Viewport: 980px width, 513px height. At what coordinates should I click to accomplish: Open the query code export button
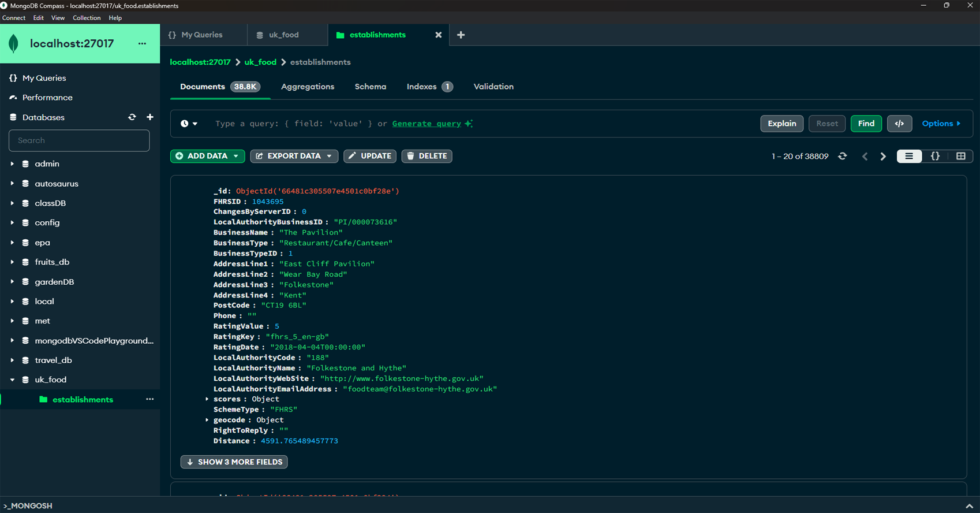tap(899, 124)
